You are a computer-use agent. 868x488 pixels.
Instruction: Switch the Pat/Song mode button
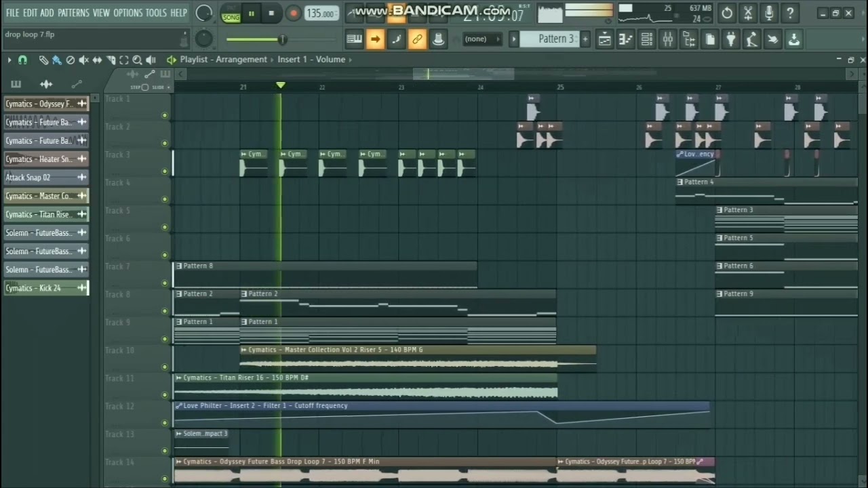pyautogui.click(x=231, y=13)
